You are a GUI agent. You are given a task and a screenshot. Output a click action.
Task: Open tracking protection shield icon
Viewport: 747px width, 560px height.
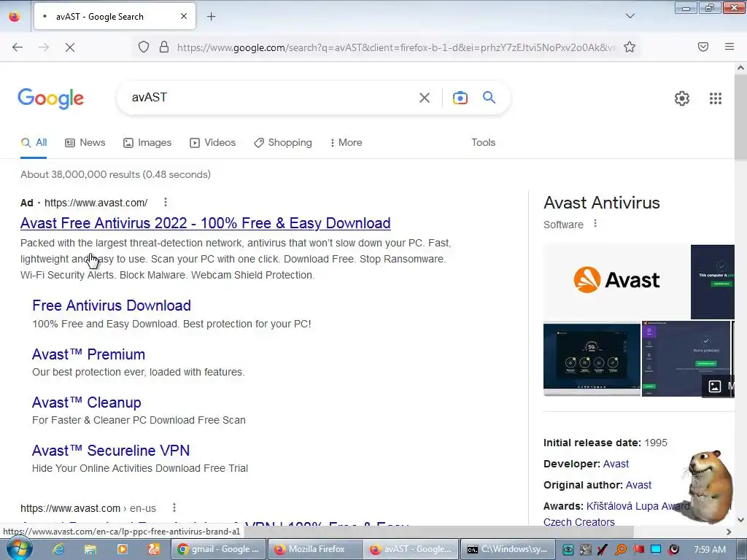click(144, 47)
